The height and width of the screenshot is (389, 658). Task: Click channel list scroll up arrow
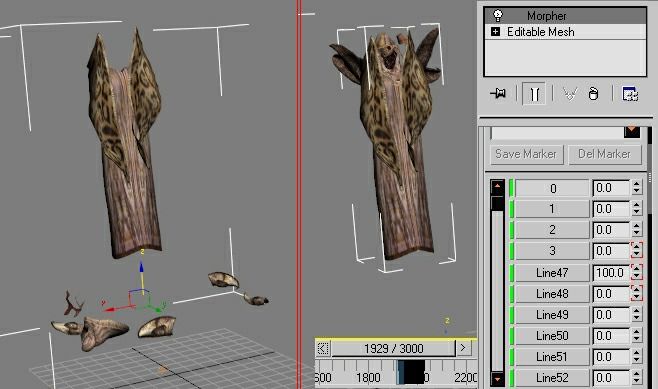pyautogui.click(x=497, y=186)
